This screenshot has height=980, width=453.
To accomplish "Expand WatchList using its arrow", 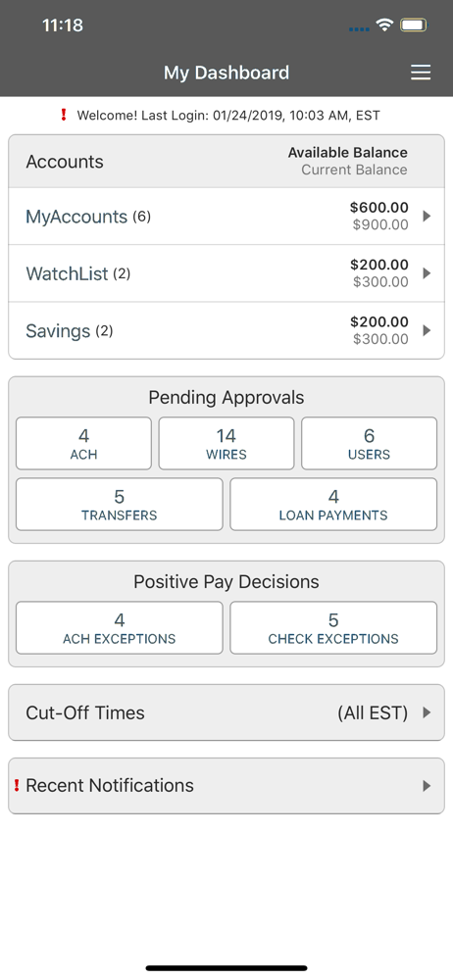I will coord(427,273).
